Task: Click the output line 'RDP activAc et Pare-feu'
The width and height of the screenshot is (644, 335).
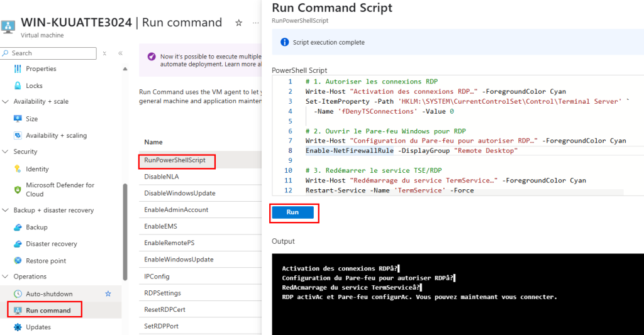Action: point(419,297)
